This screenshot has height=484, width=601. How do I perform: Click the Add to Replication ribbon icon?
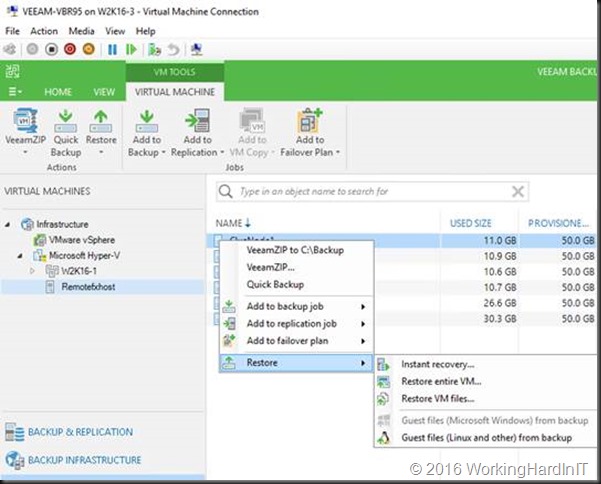coord(197,121)
